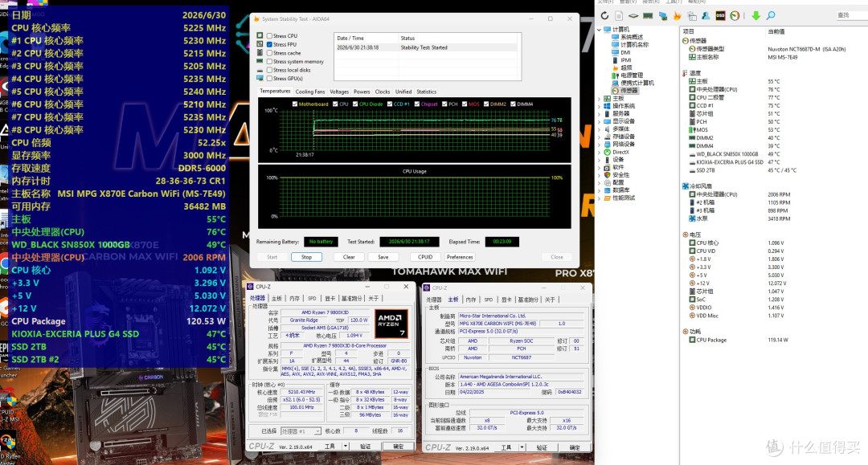Open 工具 dropdown arrow in the left CPU-Z window
Viewport: 868px width, 465px height.
click(x=346, y=446)
